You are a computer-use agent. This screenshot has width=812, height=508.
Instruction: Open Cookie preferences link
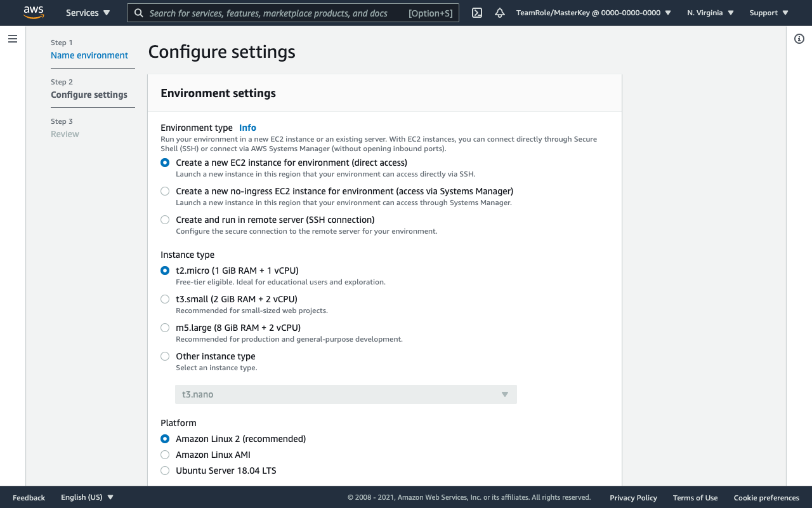(x=766, y=498)
